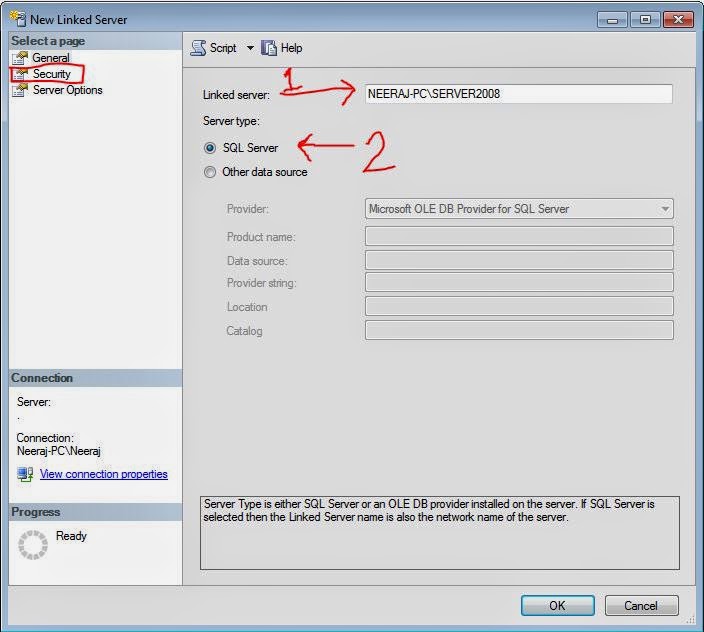Minimize the New Linked Server window
The width and height of the screenshot is (704, 632).
point(612,20)
